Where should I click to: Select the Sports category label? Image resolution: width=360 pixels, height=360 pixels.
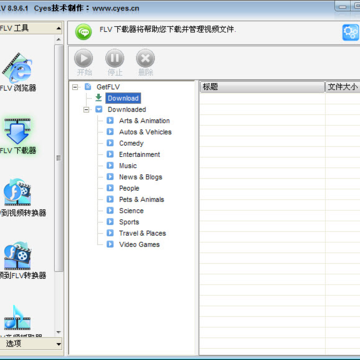click(x=129, y=222)
